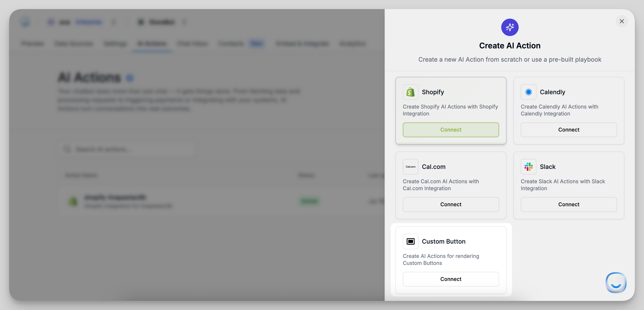Select the Shopify card title
The image size is (644, 310).
433,92
